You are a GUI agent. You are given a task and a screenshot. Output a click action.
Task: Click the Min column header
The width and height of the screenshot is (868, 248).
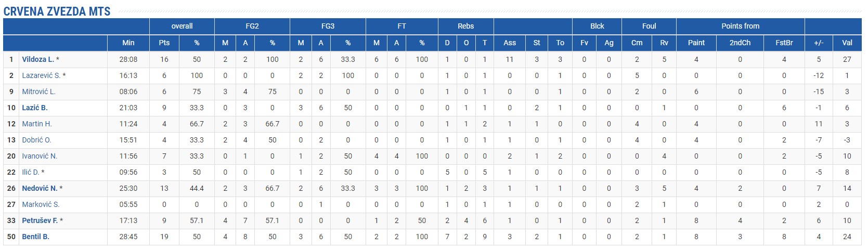pyautogui.click(x=128, y=43)
